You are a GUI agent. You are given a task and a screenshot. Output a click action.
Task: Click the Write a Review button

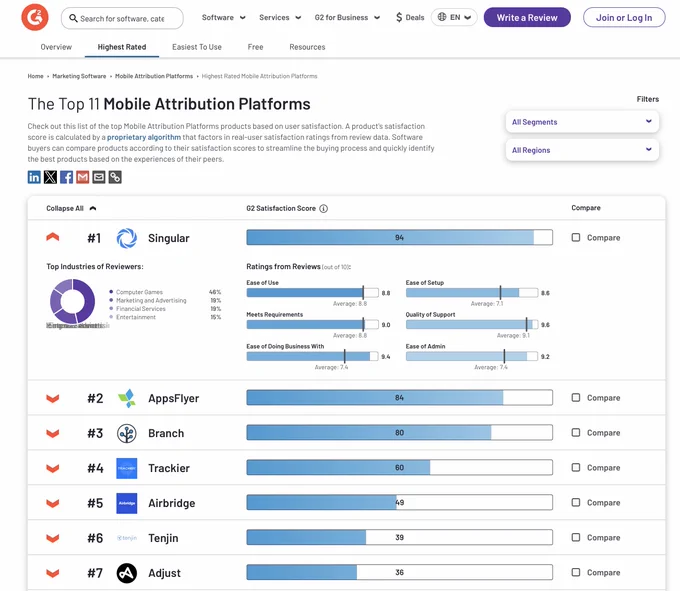click(x=527, y=17)
